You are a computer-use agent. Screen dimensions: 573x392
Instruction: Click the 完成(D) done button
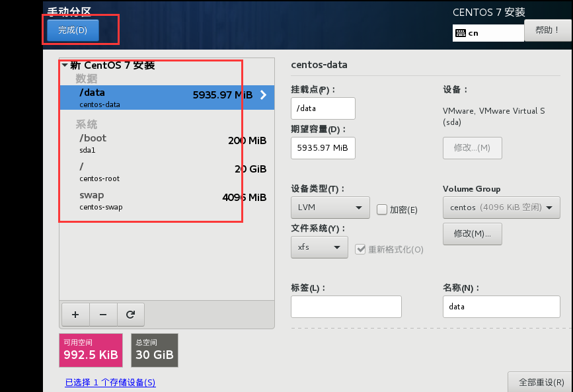click(73, 30)
